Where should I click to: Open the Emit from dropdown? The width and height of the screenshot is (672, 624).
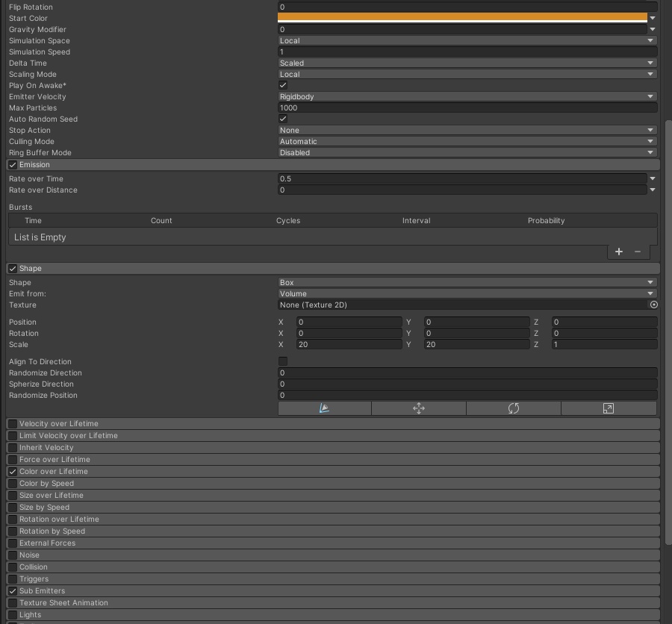pyautogui.click(x=467, y=293)
